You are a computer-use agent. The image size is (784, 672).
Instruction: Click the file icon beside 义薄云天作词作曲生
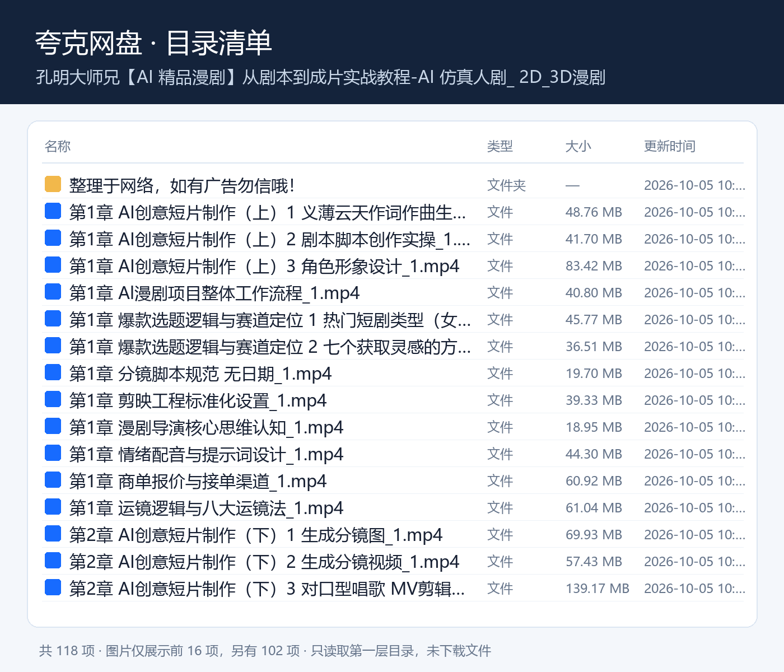[x=53, y=211]
